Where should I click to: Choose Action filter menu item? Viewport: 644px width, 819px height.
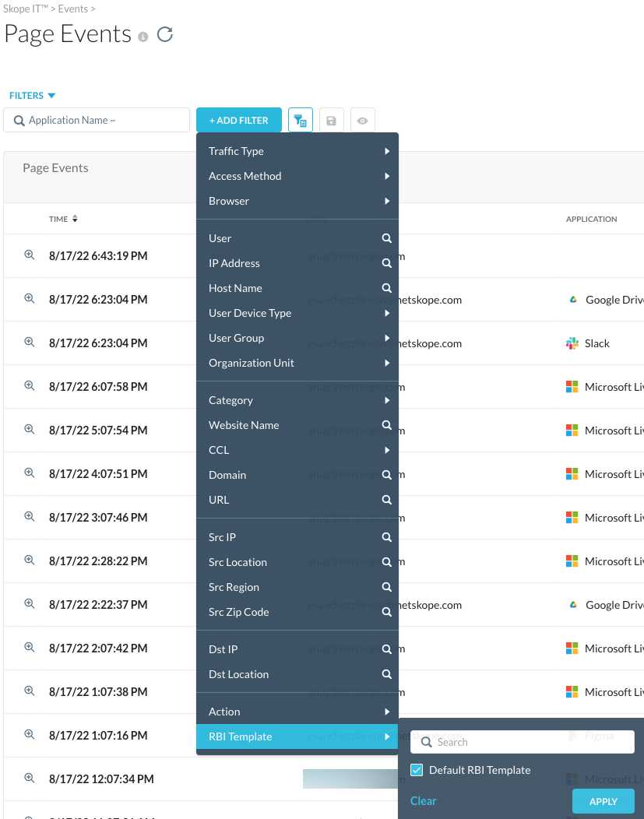297,712
